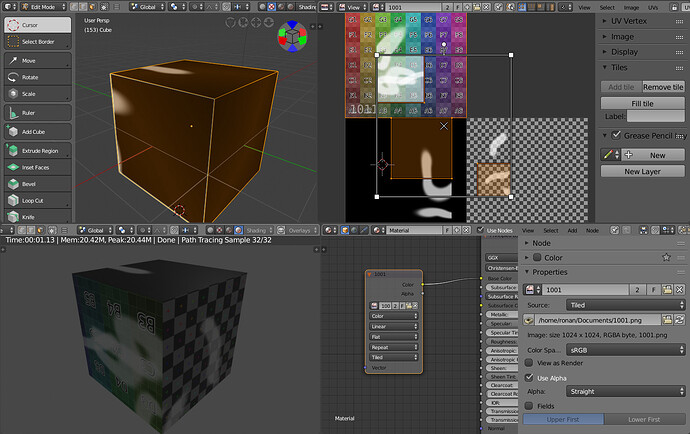The width and height of the screenshot is (690, 434).
Task: Click the Add tile button
Action: (621, 87)
